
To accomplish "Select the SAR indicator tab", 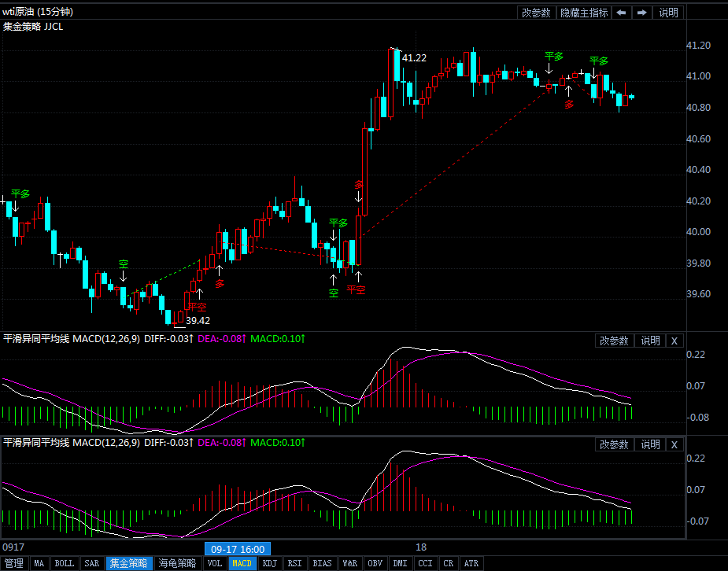I will point(92,563).
